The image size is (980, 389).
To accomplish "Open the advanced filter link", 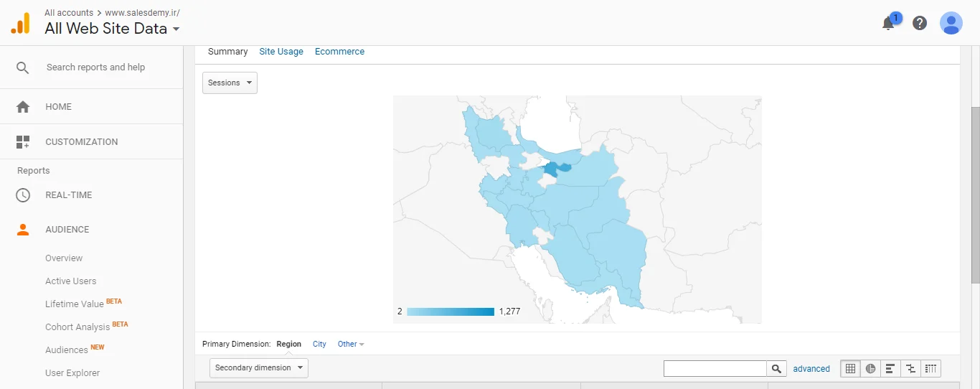I will (811, 369).
